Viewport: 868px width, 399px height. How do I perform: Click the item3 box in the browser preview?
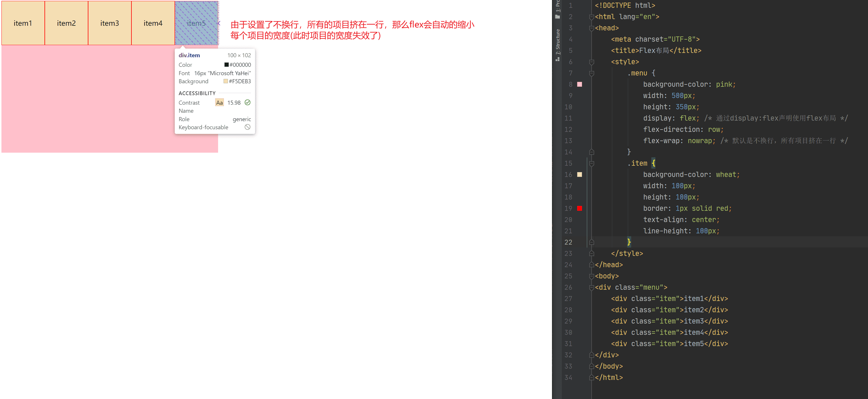coord(110,23)
